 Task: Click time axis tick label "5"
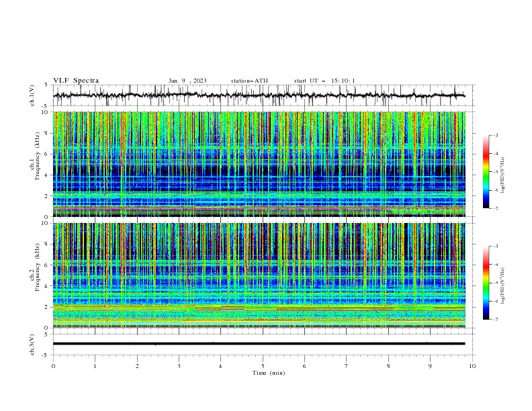[263, 366]
